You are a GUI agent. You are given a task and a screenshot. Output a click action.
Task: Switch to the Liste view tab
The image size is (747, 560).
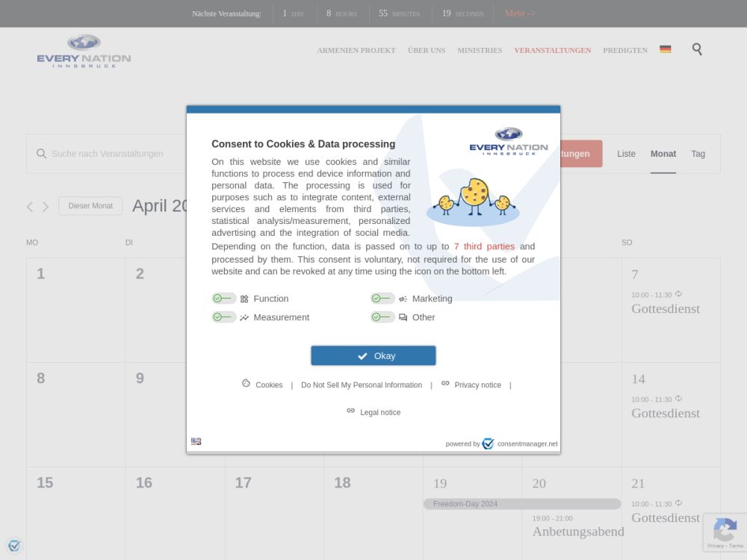[x=626, y=154]
